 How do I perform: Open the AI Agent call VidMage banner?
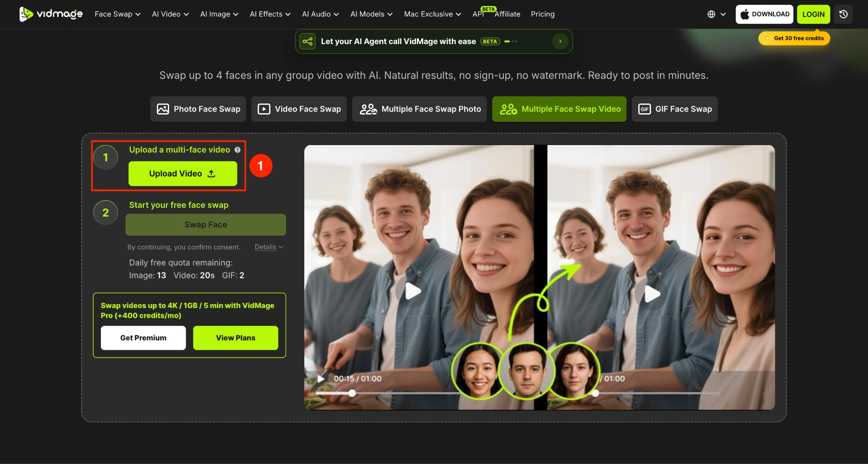(434, 41)
